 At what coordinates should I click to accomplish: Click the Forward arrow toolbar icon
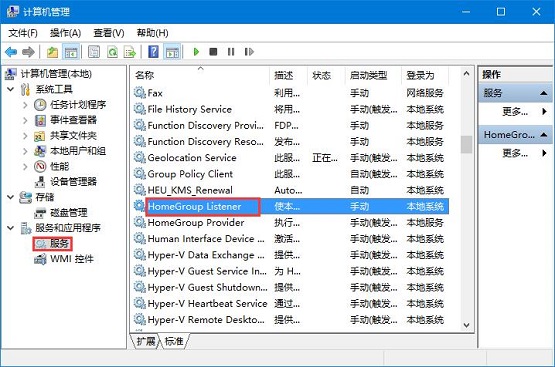28,52
